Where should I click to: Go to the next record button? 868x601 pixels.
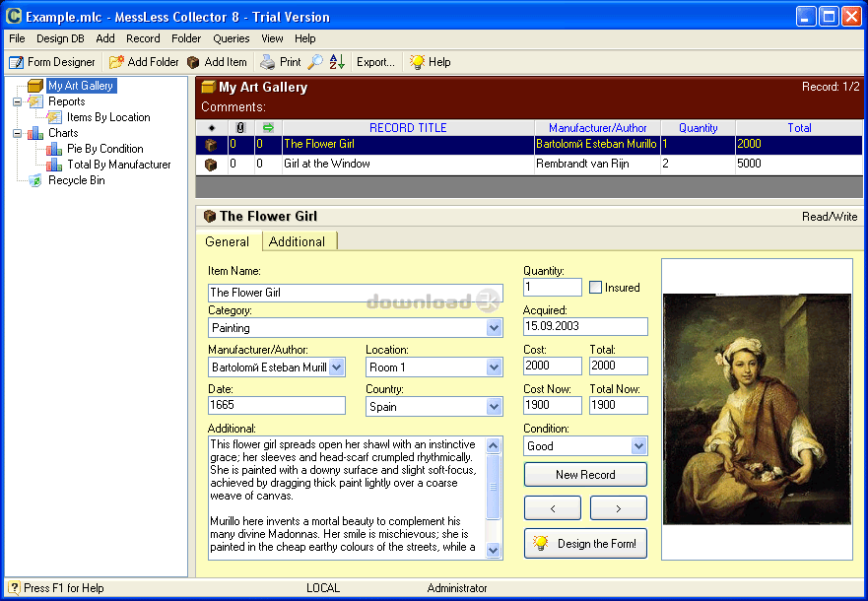pos(619,508)
